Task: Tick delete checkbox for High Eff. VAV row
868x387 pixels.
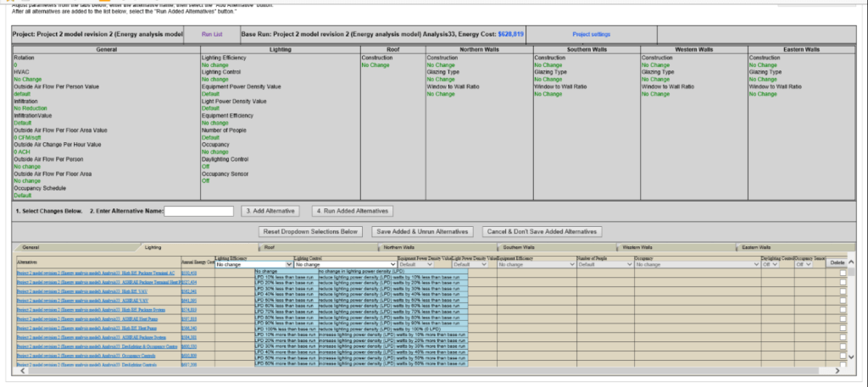Action: (x=843, y=291)
